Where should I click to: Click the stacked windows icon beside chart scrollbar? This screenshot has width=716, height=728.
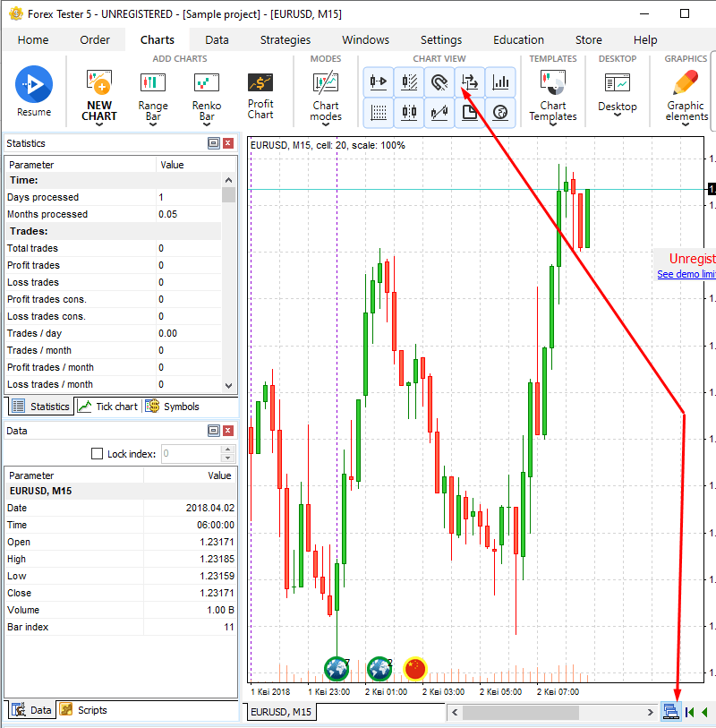coord(669,712)
